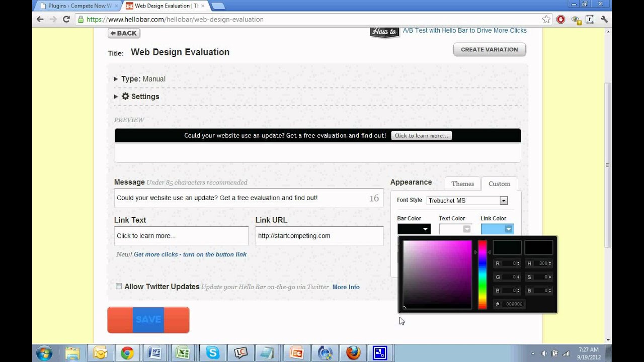Switch to Plugins Compete Now browser tab
Viewport: 644px width, 362px height.
[x=76, y=6]
